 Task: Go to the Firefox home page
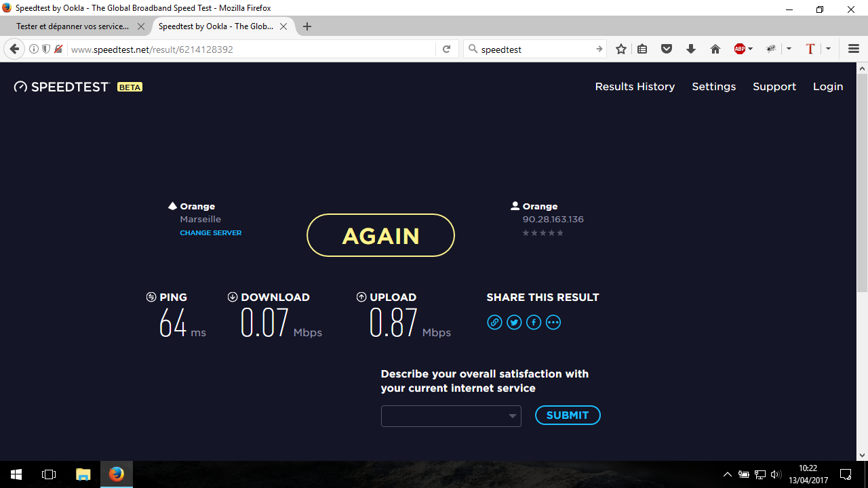[715, 49]
